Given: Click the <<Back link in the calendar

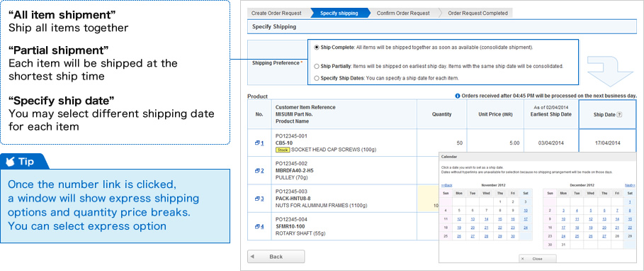Looking at the screenshot, I should click(446, 185).
